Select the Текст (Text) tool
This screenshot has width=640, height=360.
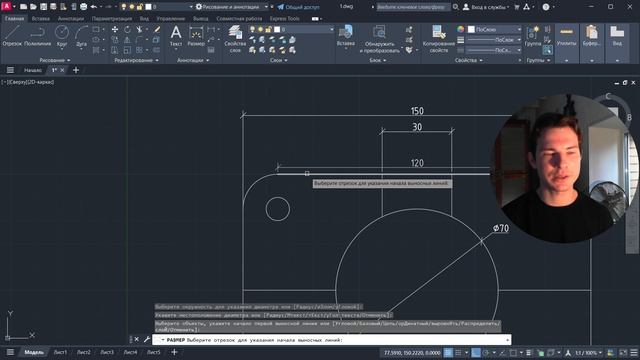click(176, 36)
